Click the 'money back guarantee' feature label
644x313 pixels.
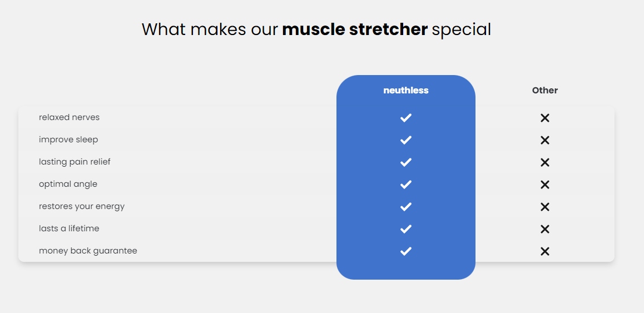[88, 251]
